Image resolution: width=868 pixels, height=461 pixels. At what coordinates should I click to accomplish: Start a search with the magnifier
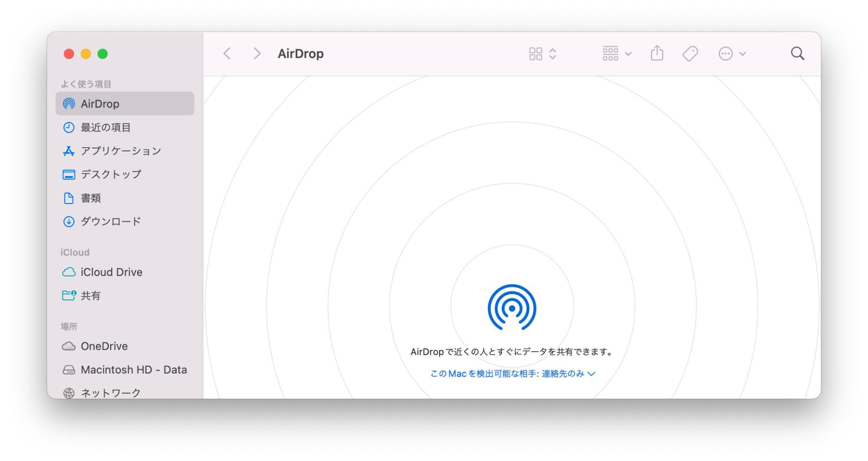coord(797,53)
